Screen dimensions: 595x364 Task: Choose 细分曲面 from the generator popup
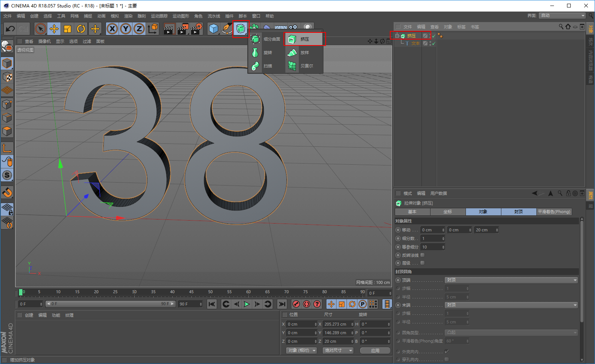[266, 39]
